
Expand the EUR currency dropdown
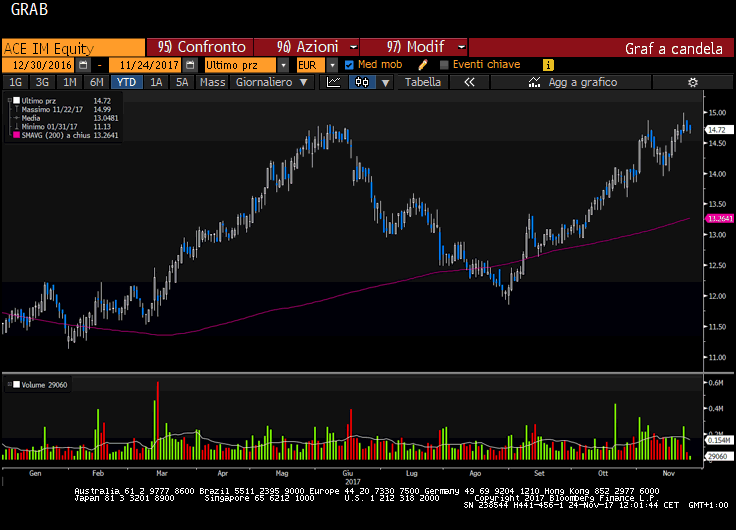click(331, 65)
